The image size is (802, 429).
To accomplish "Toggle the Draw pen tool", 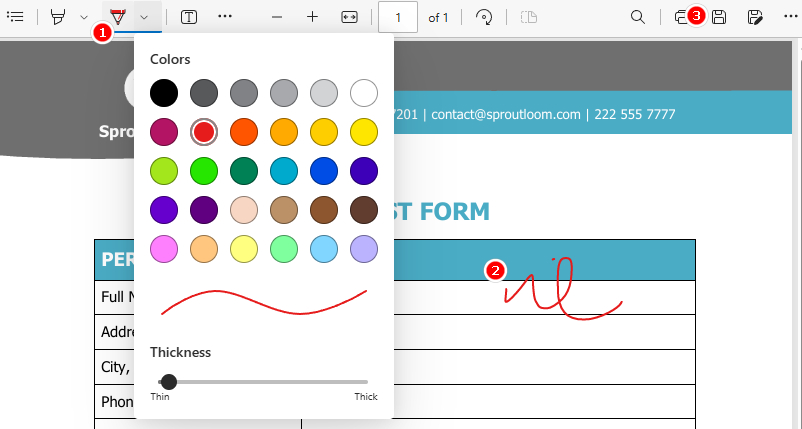I will pos(118,17).
